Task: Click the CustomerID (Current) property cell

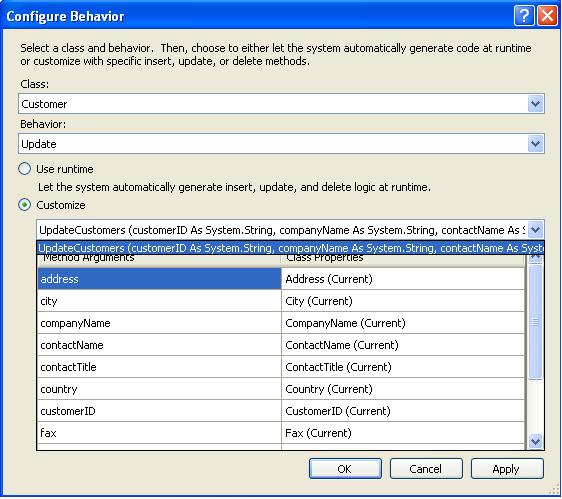Action: pos(403,411)
